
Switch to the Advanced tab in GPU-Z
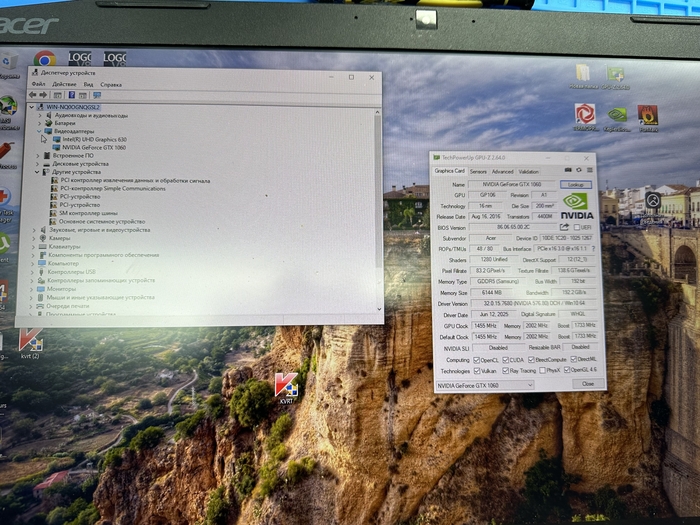[x=502, y=171]
